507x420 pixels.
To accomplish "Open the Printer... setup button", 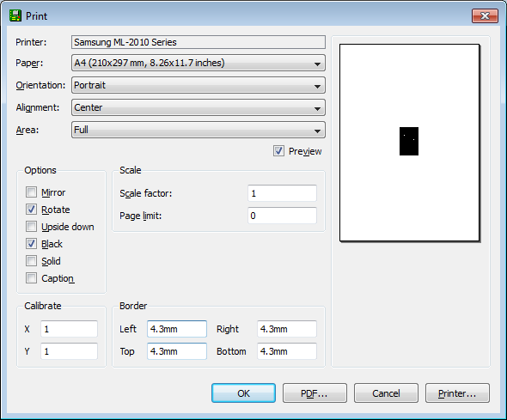I will [457, 393].
